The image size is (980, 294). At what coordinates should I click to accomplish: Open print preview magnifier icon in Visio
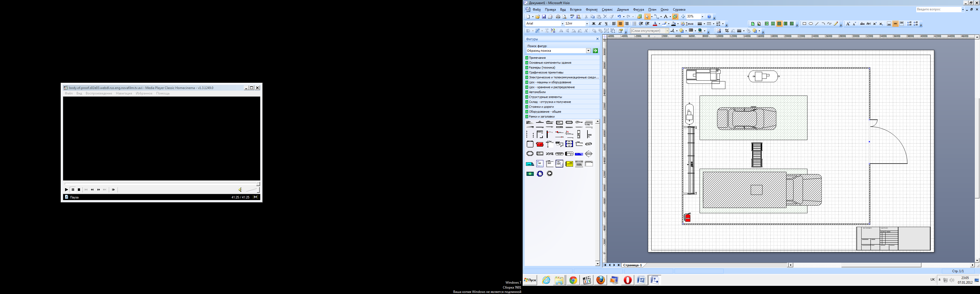coord(565,17)
